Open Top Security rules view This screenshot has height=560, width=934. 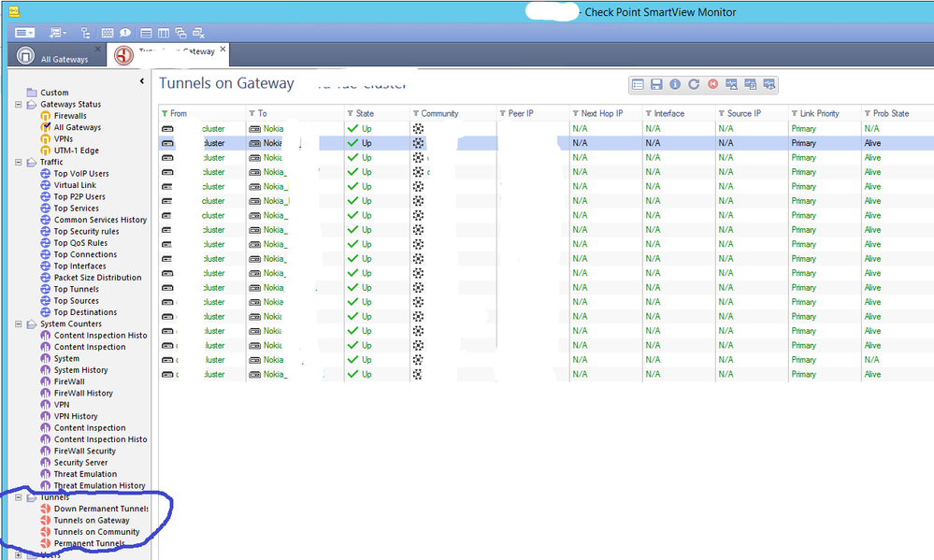tap(86, 232)
